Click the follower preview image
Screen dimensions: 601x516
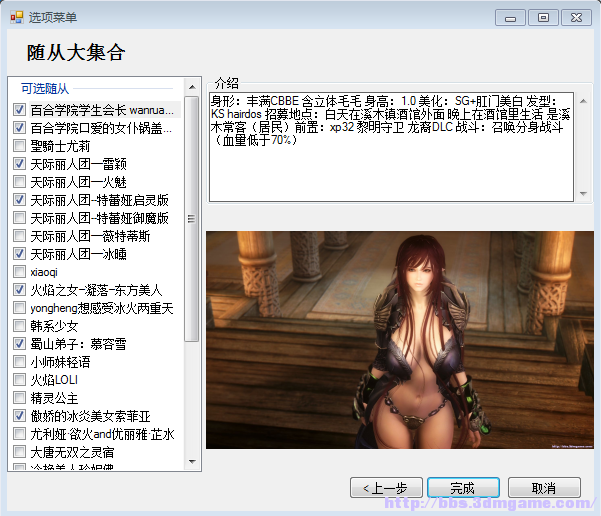point(399,340)
